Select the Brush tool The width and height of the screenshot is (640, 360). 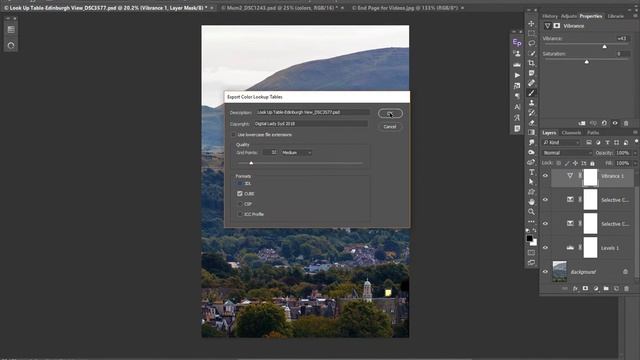pos(531,93)
